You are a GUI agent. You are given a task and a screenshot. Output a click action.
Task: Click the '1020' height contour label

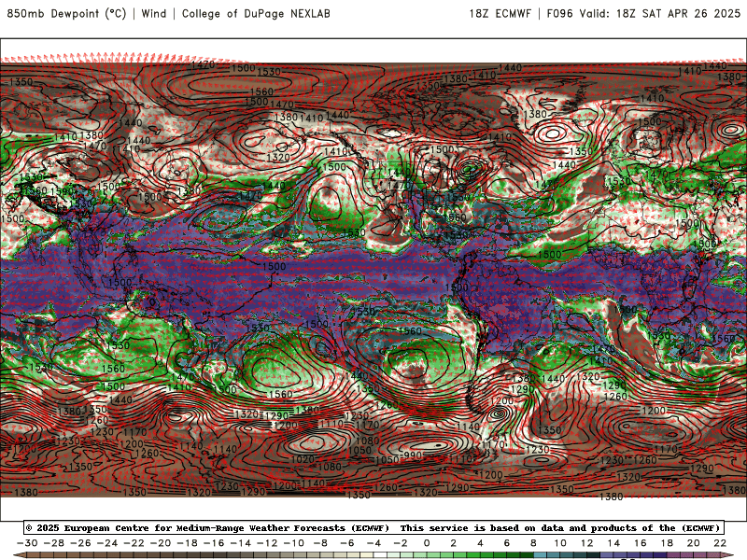pyautogui.click(x=303, y=459)
